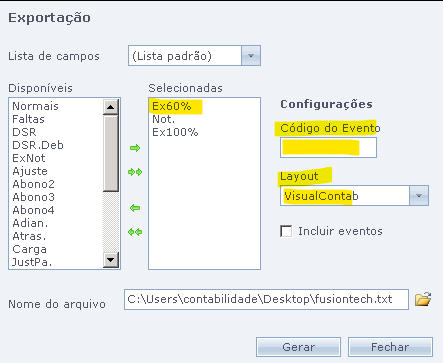Browse for file with folder icon
The width and height of the screenshot is (443, 363).
(x=423, y=299)
